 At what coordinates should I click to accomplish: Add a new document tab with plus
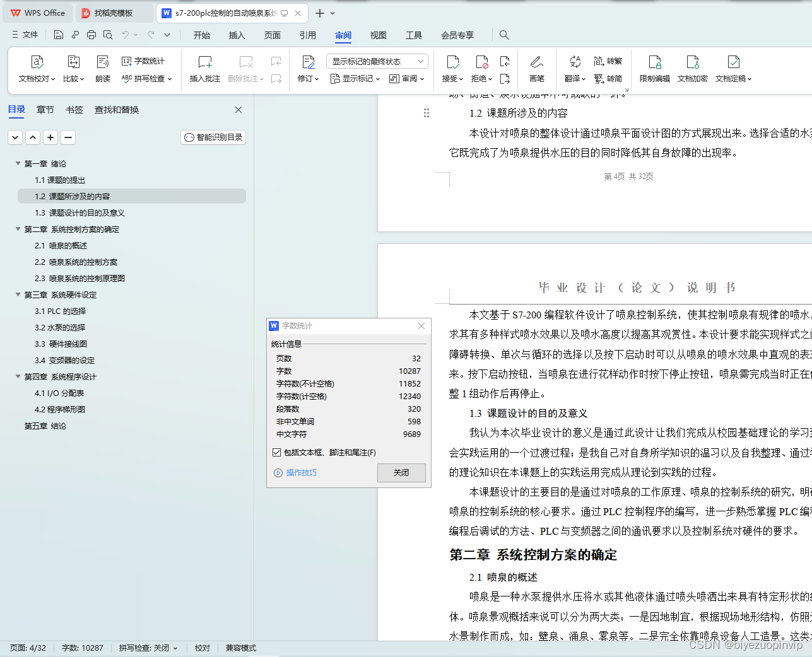point(319,13)
